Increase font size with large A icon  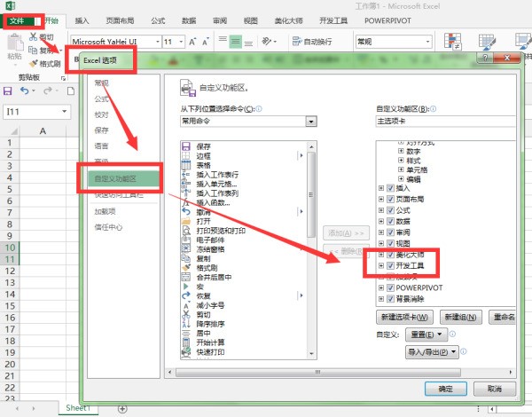tap(192, 42)
